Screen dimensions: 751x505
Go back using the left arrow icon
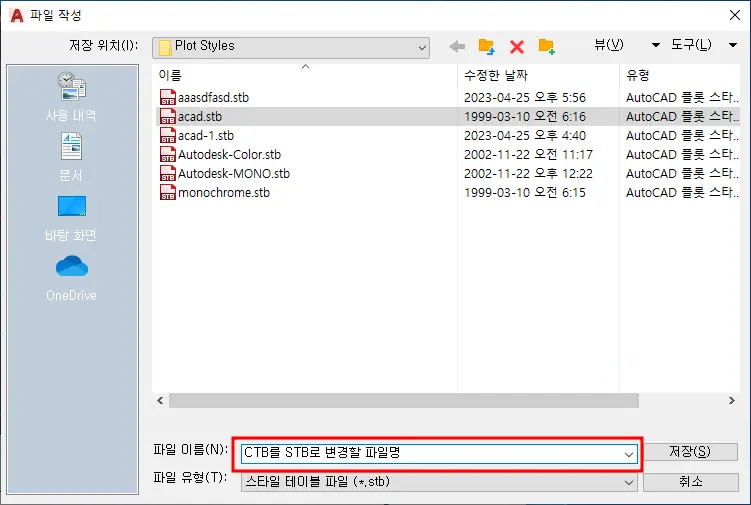click(x=457, y=46)
